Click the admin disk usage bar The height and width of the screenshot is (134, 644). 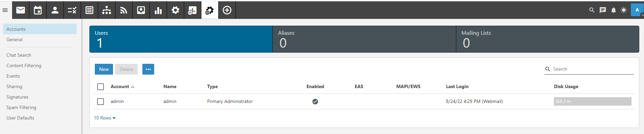point(592,101)
